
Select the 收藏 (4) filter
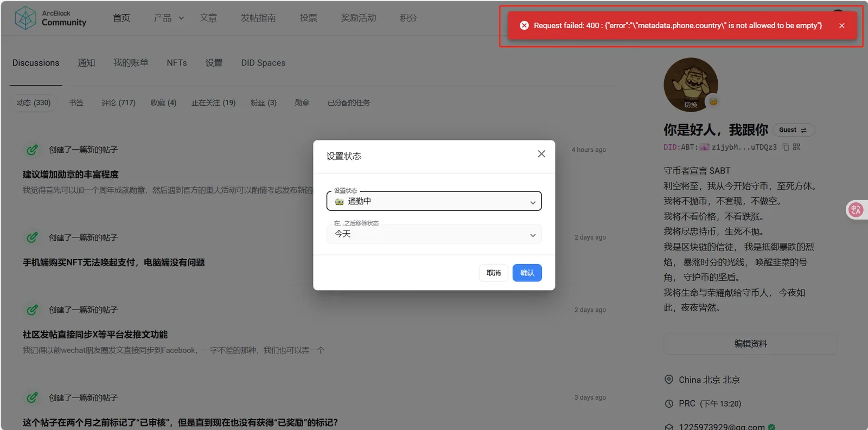[163, 102]
